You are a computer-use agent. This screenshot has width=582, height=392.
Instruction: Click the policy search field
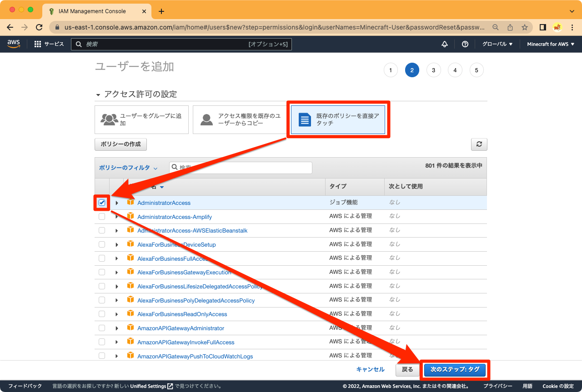coord(240,168)
